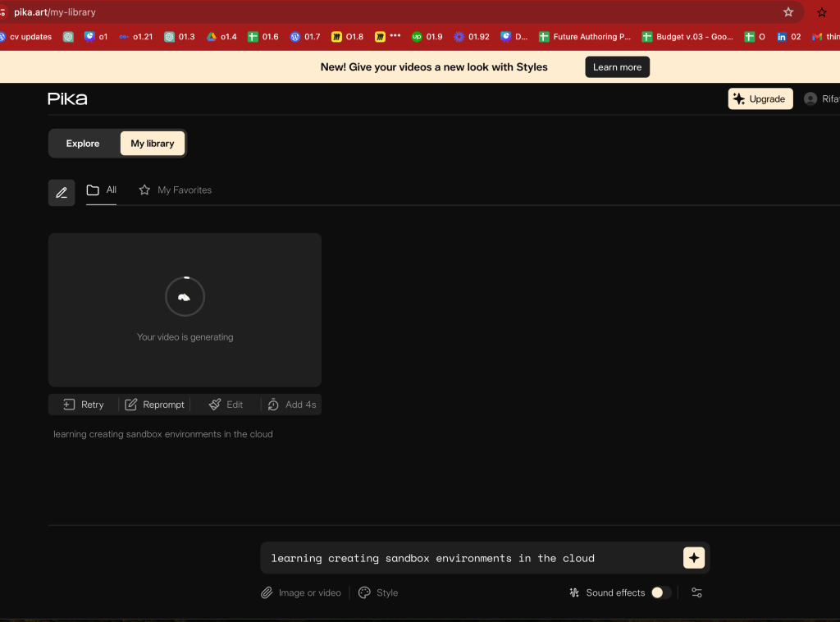Open the 01.6 bookmark
Screen dimensions: 840x622
[263, 36]
